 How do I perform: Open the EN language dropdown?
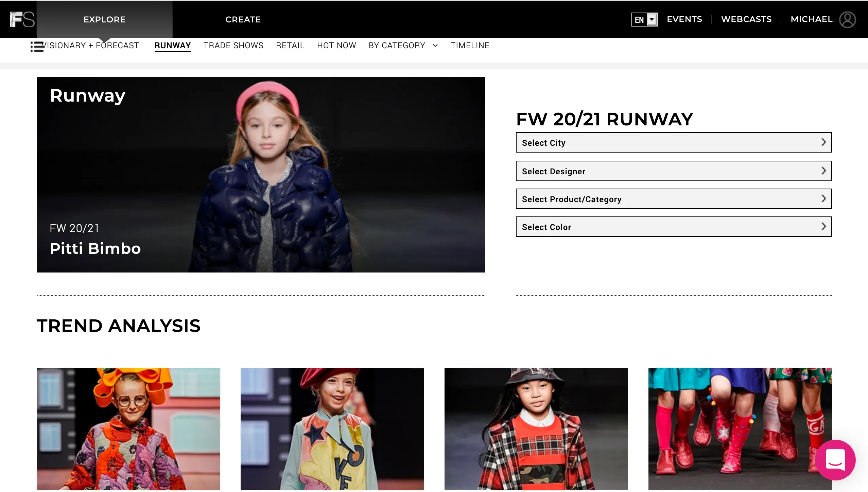644,19
